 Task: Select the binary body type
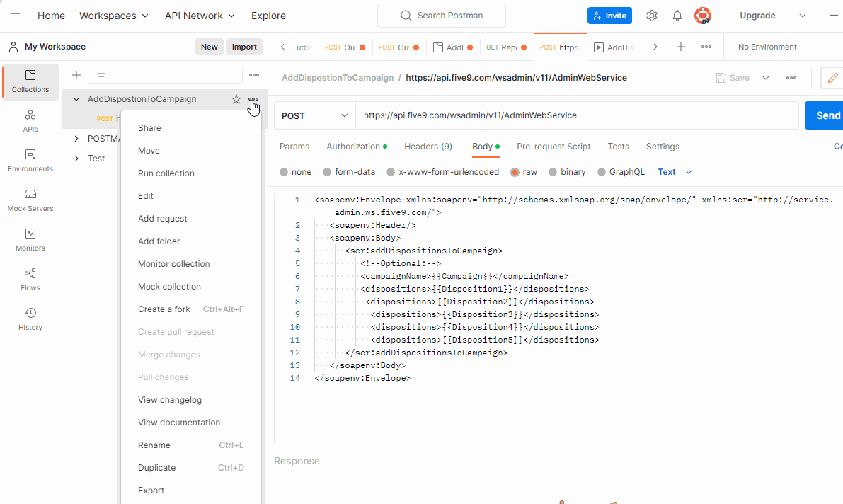click(553, 172)
